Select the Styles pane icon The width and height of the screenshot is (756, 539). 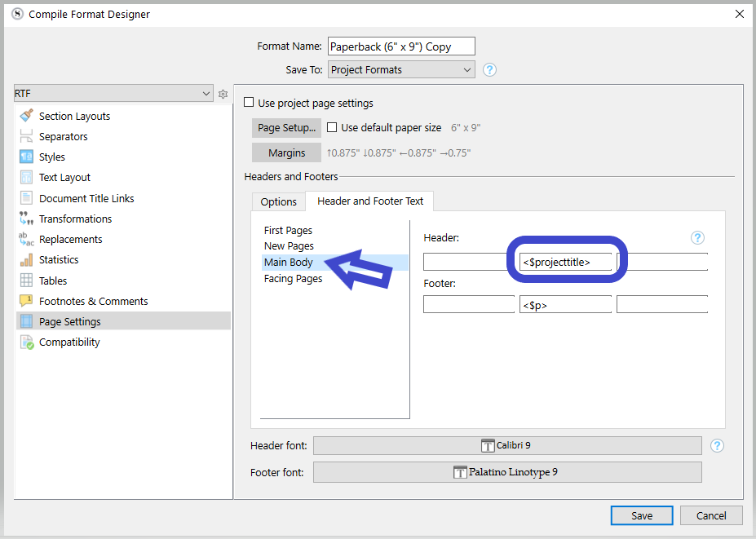pyautogui.click(x=26, y=157)
